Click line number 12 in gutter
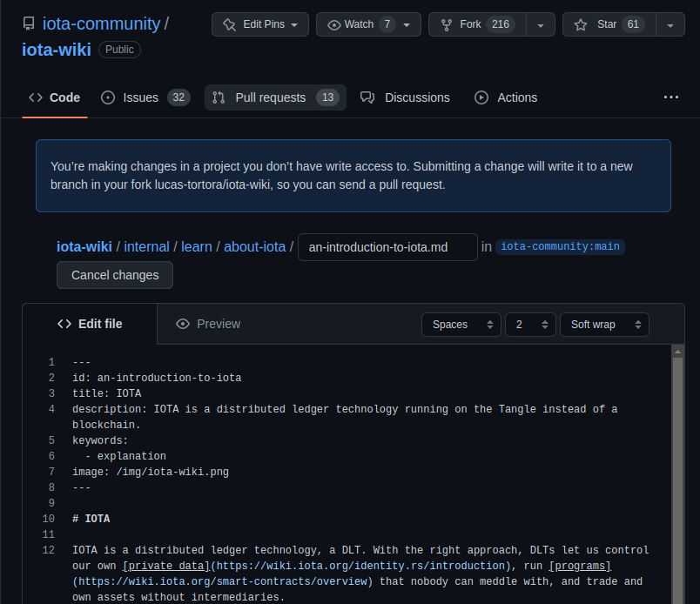Viewport: 700px width, 604px height. coord(49,550)
